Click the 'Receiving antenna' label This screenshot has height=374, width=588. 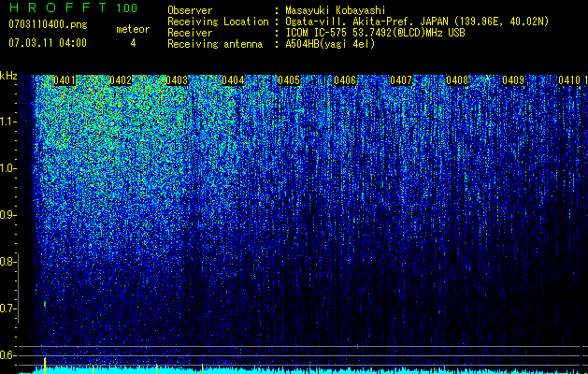215,44
